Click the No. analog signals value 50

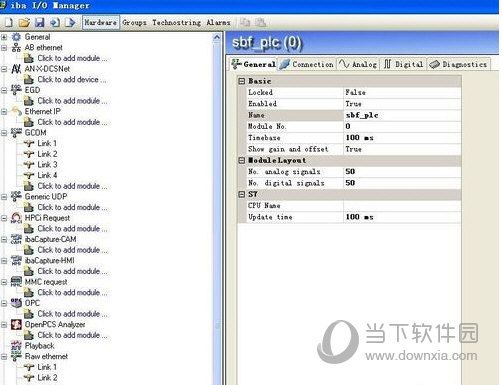[x=402, y=172]
